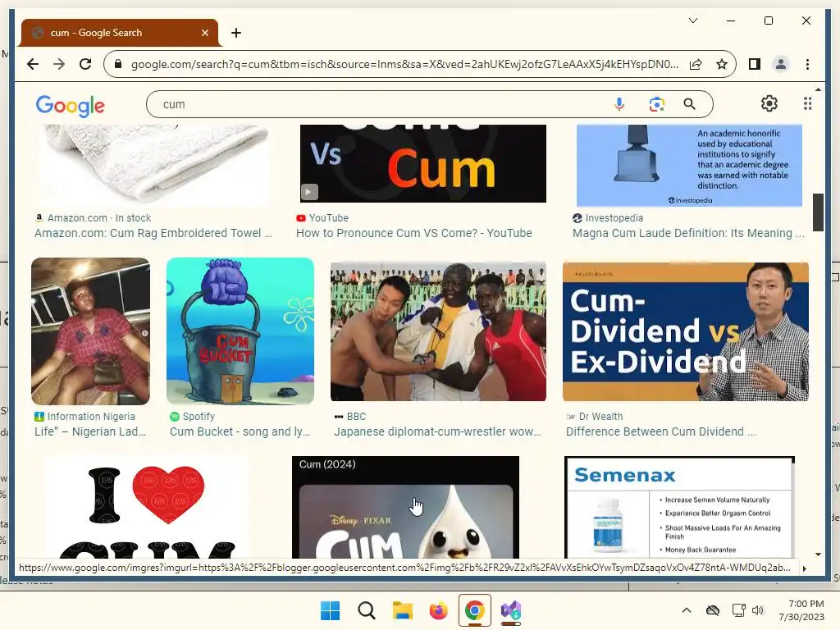Open BBC Japanese diplomat wrestler link
Screen dimensions: 840x630
click(437, 431)
